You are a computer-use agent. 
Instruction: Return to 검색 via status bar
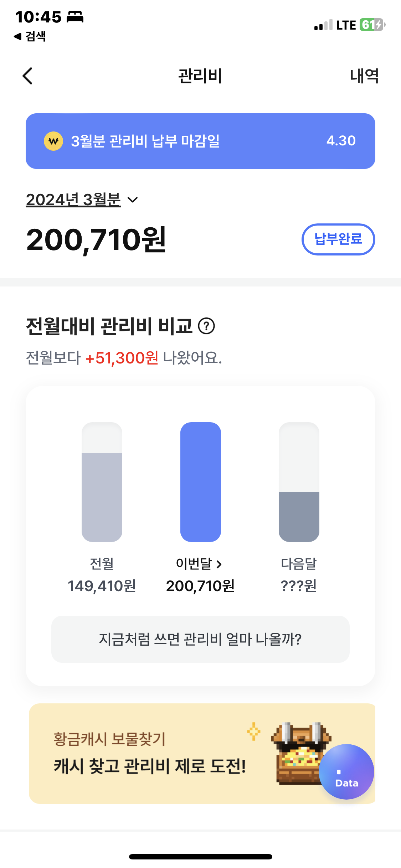click(x=30, y=36)
